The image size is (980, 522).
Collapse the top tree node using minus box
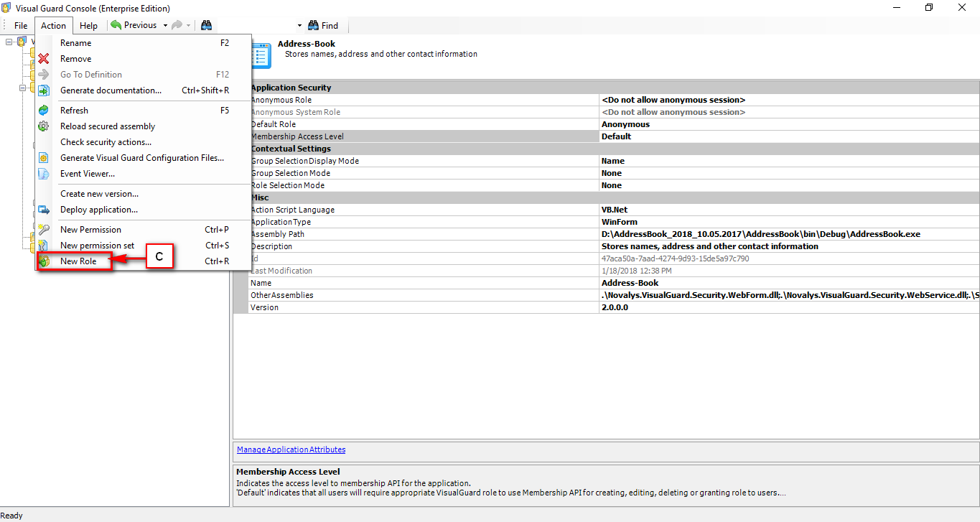(x=7, y=42)
